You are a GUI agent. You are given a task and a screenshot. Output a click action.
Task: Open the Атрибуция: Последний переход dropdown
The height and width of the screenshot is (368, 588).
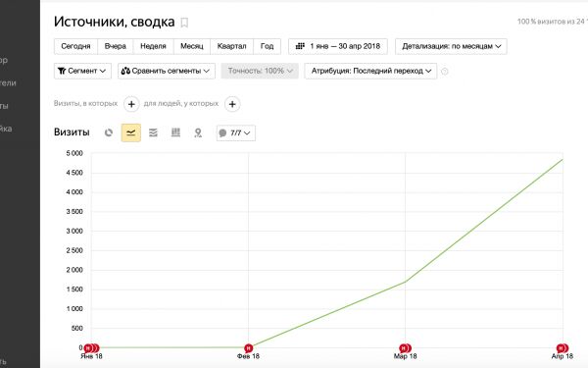(x=370, y=71)
